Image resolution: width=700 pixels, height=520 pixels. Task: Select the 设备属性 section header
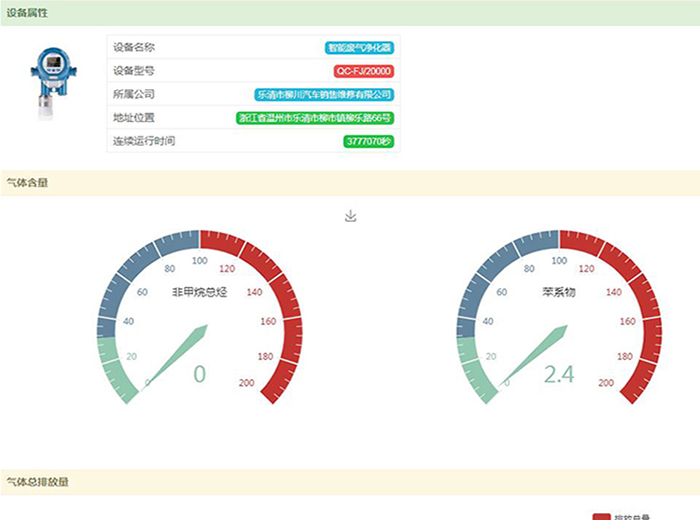tap(28, 13)
